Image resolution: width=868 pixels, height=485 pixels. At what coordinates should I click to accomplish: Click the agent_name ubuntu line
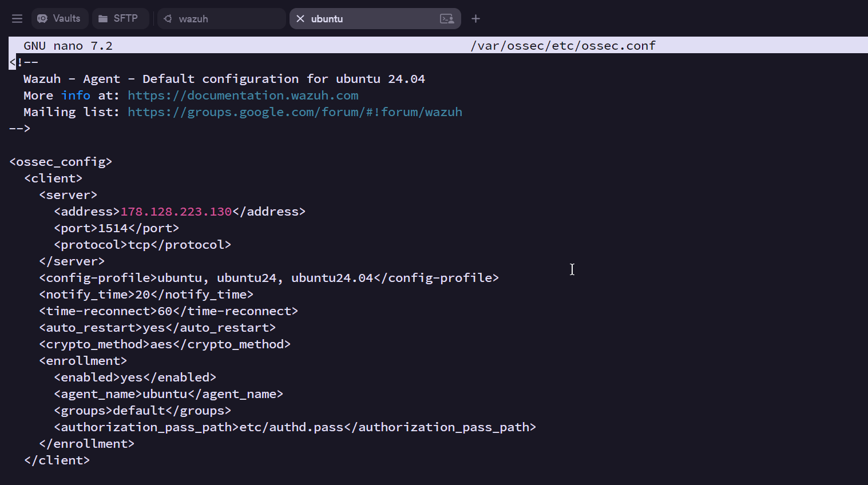[169, 394]
